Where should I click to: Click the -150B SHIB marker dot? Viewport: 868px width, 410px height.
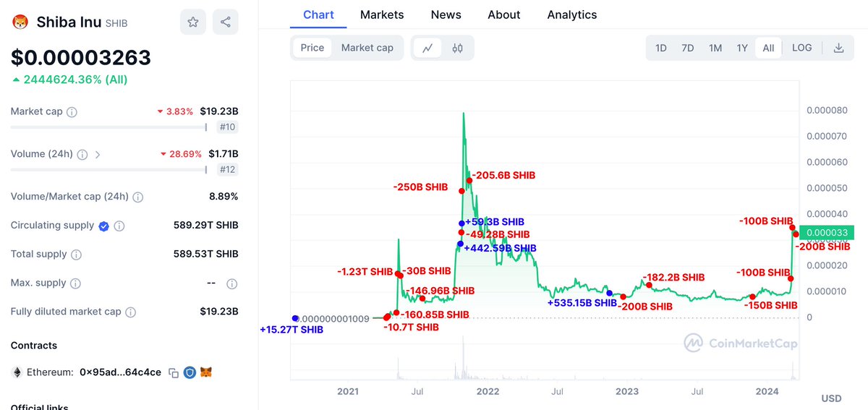point(752,296)
